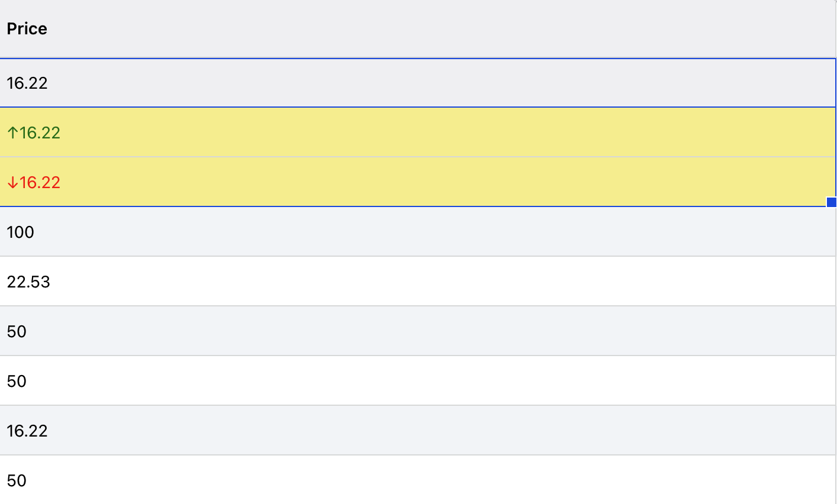Click the blue fill handle square
Viewport: 837px width, 504px height.
(831, 202)
